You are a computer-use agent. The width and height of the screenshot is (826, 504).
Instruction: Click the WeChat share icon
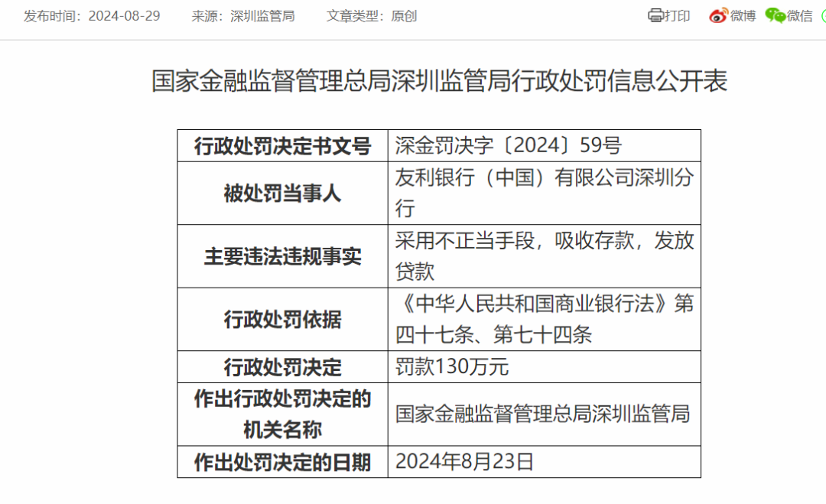tap(775, 16)
